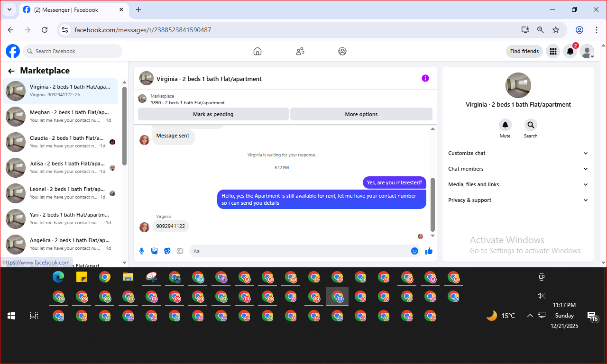
Task: Click the chat messages scrollbar thumb
Action: click(x=432, y=204)
